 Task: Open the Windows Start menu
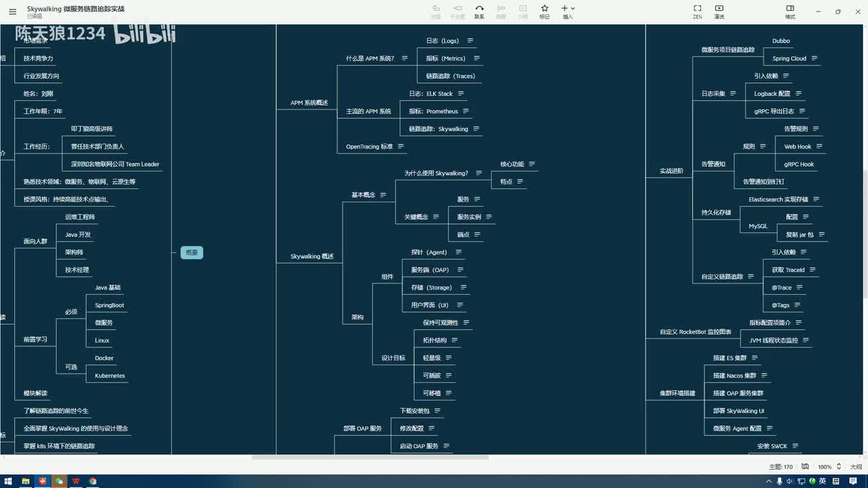pos(8,481)
